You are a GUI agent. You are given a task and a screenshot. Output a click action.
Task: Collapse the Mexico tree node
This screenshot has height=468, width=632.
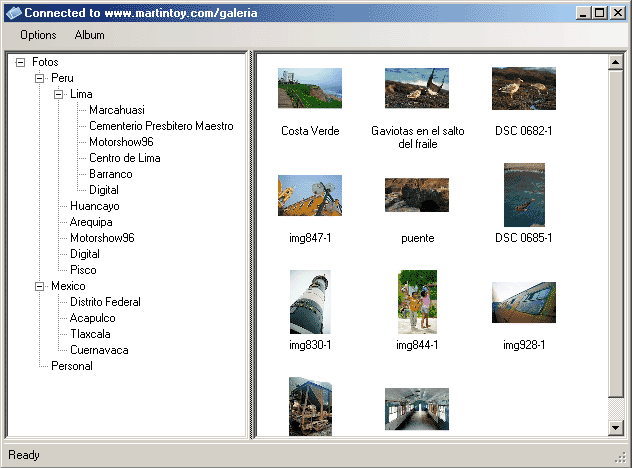tap(40, 286)
